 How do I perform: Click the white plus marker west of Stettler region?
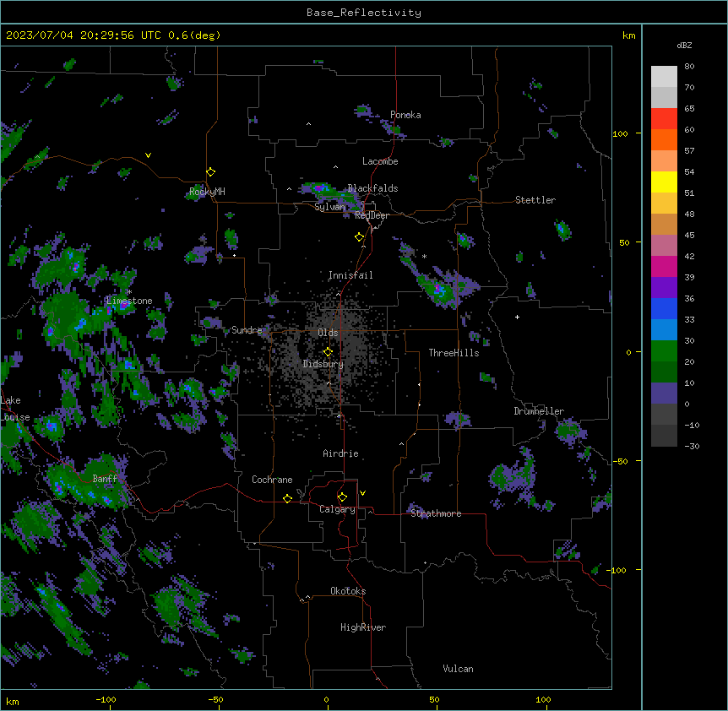tap(517, 317)
